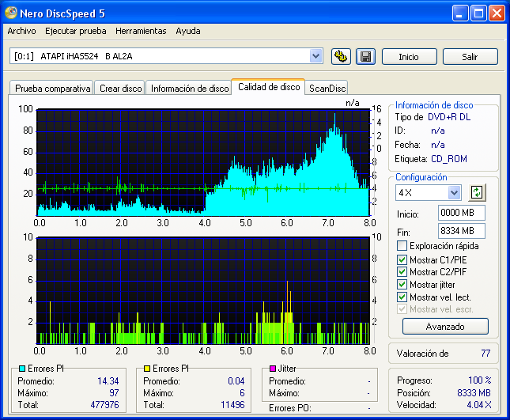This screenshot has height=420, width=510.
Task: Click the floppy disk save icon
Action: (x=365, y=56)
